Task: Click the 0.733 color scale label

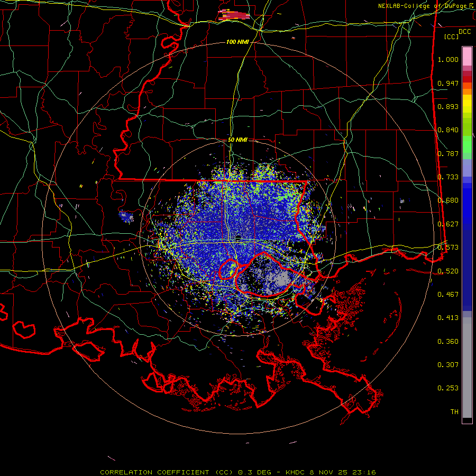Action: click(448, 177)
